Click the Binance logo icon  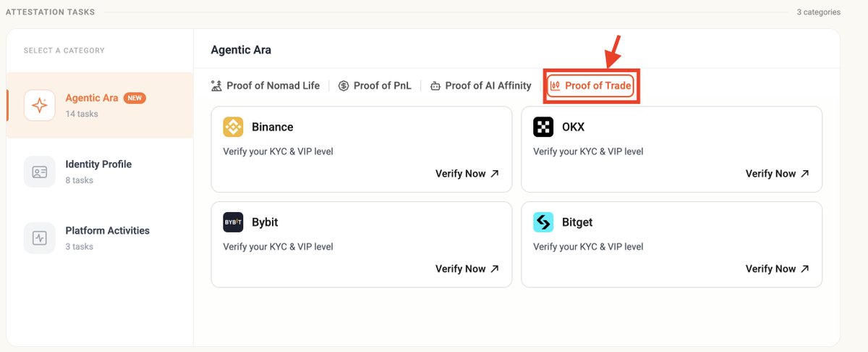233,127
